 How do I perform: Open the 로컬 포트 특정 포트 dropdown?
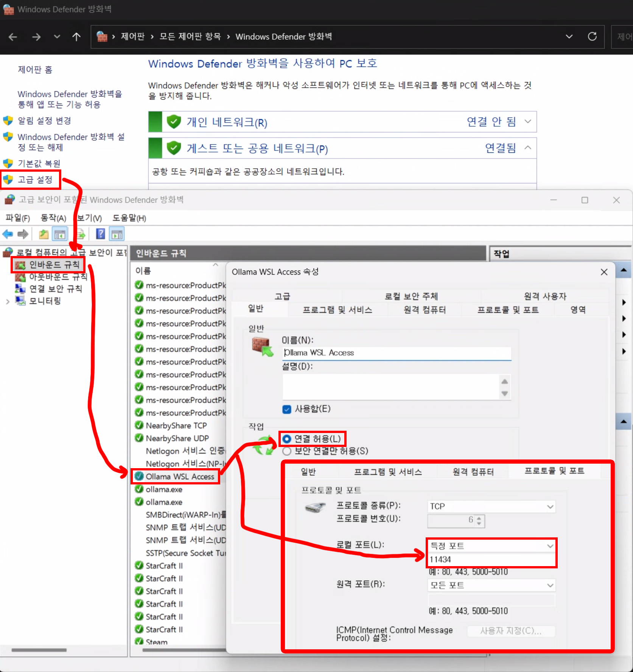click(x=491, y=546)
